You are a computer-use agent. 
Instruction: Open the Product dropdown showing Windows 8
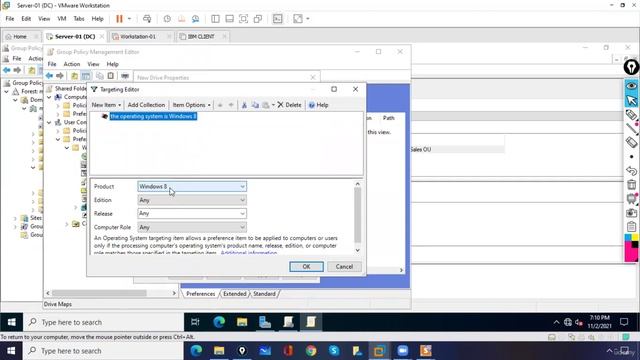click(192, 187)
